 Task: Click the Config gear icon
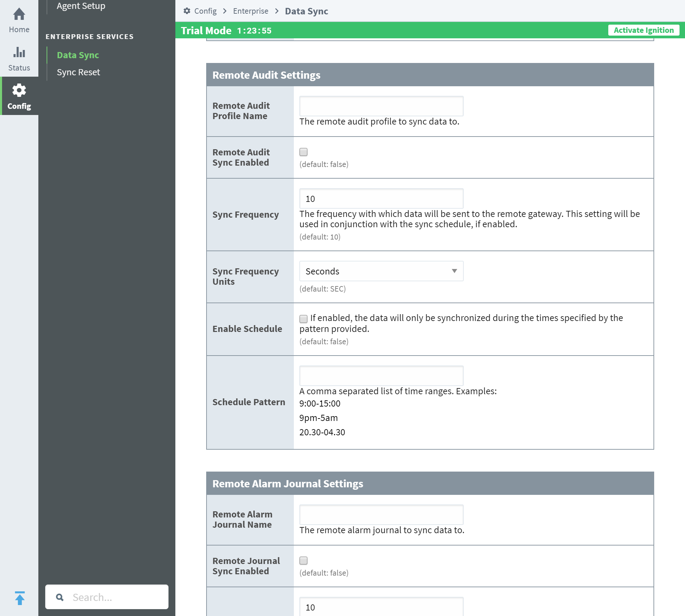pyautogui.click(x=18, y=90)
